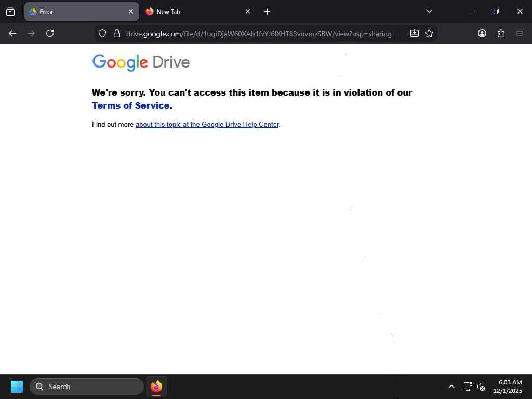Open the Windows Start menu
This screenshot has width=532, height=399.
pos(17,387)
